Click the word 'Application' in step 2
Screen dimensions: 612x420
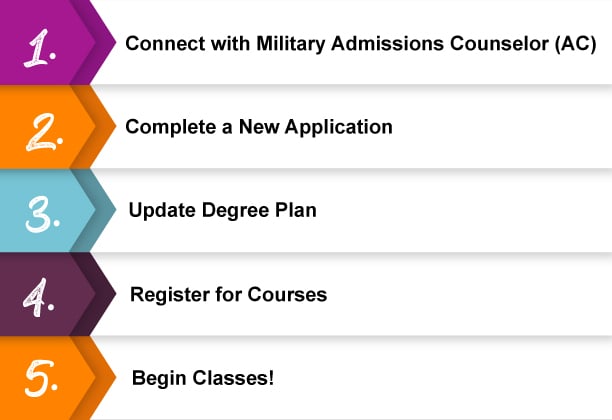tap(338, 128)
